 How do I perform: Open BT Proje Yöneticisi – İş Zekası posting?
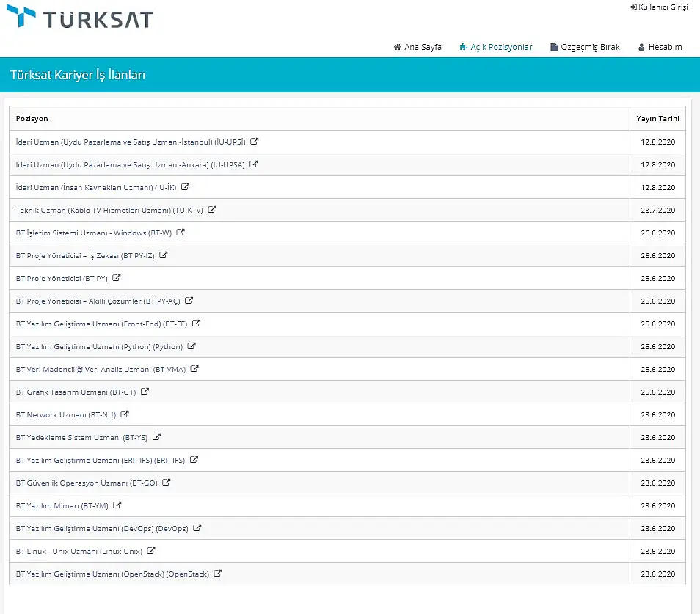pyautogui.click(x=85, y=256)
